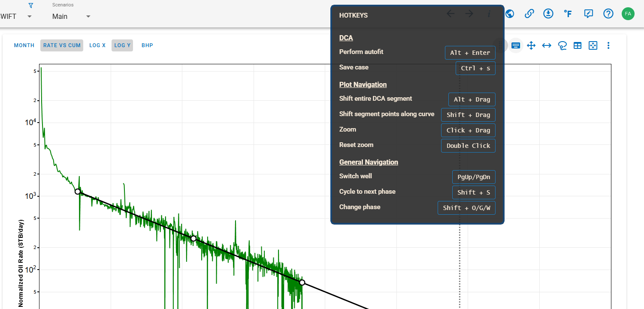Click the fit-to-screen expand icon
Image resolution: width=644 pixels, height=309 pixels.
click(x=593, y=45)
